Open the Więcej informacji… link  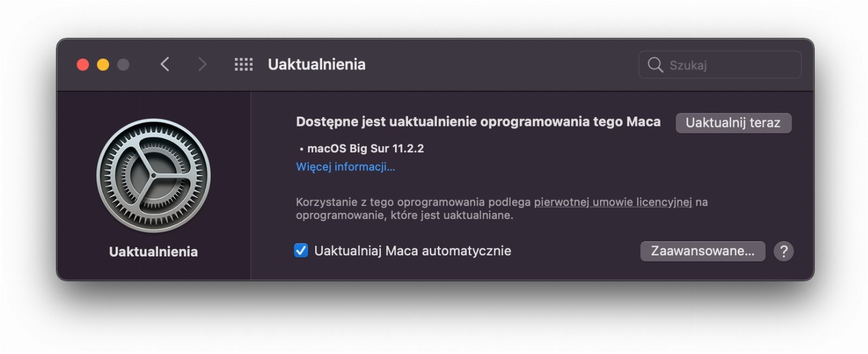click(346, 167)
